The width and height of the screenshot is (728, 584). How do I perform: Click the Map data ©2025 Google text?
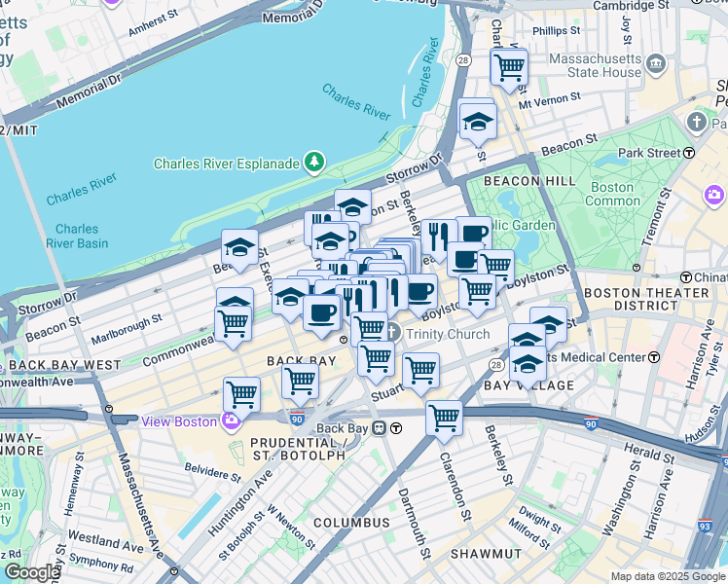(668, 576)
